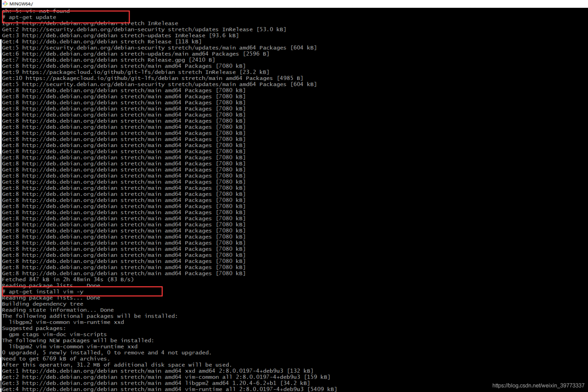Click the Get:4 vim-runtime all [5409 kB] line
The height and width of the screenshot is (392, 588).
click(170, 389)
